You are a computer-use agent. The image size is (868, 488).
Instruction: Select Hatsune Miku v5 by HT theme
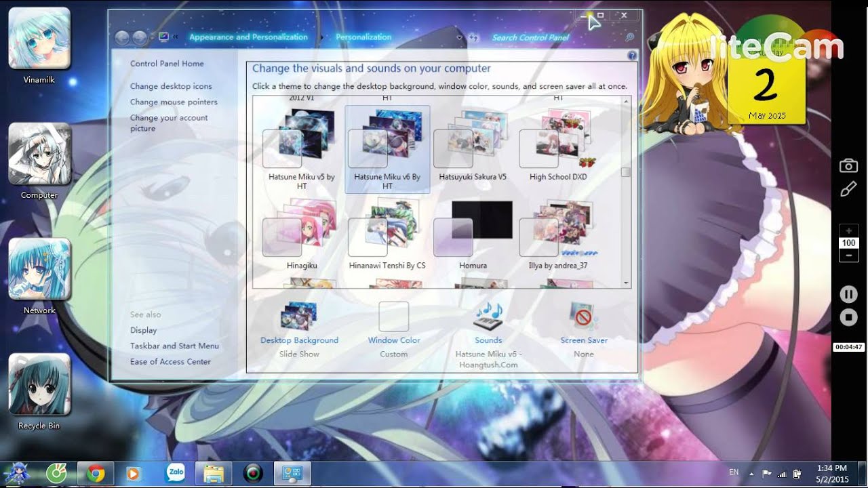(x=301, y=149)
